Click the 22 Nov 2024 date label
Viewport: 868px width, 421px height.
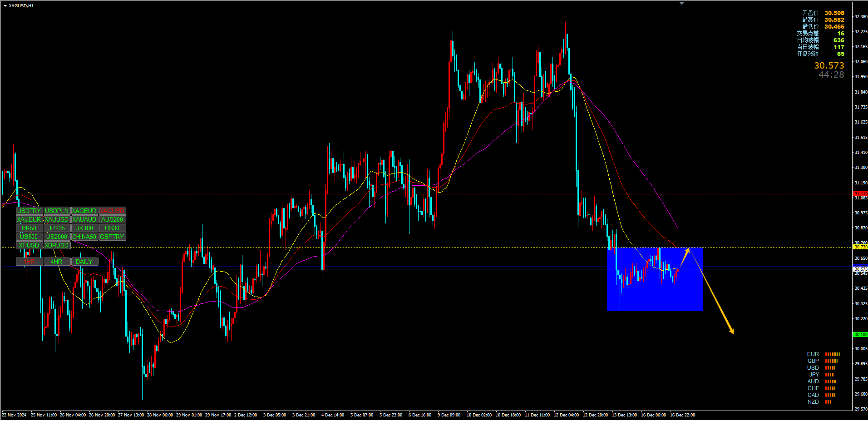(x=14, y=415)
